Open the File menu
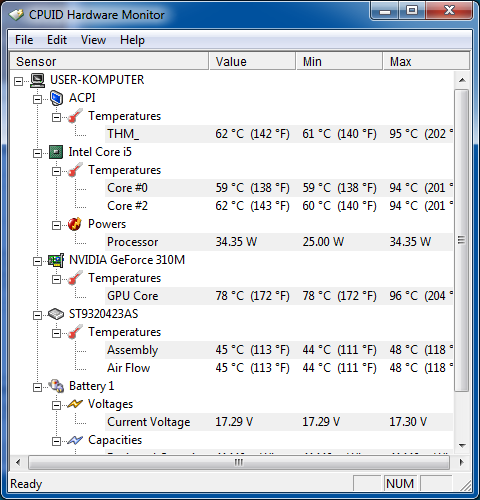 point(24,40)
